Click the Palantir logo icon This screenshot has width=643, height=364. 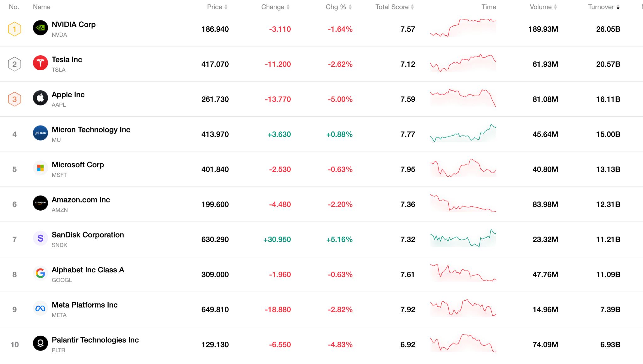[x=41, y=343]
